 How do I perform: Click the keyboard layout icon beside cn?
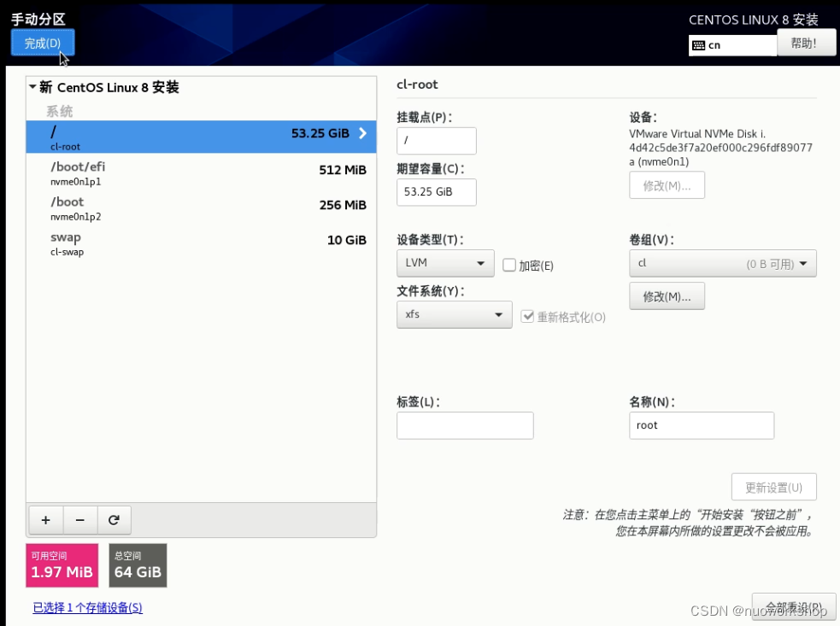pyautogui.click(x=698, y=45)
